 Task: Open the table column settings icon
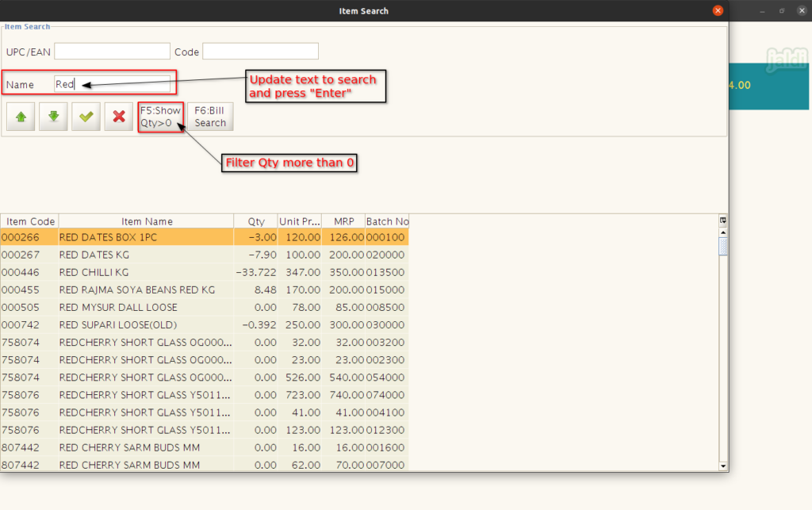[723, 220]
